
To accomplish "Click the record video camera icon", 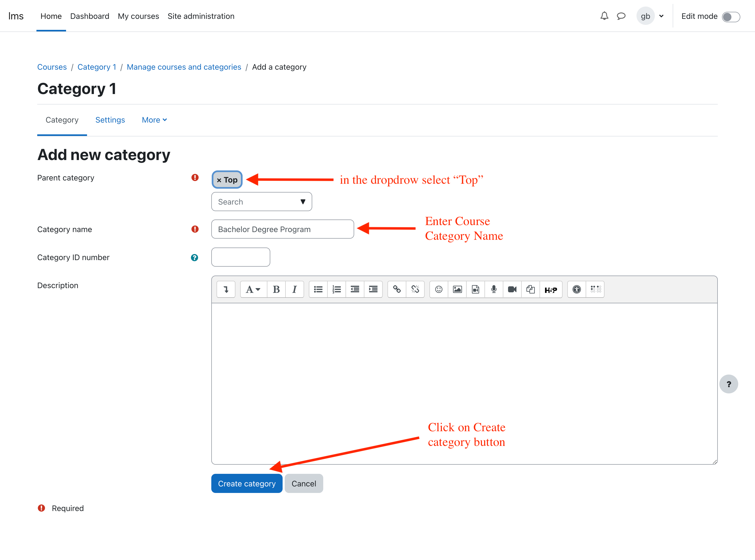I will tap(512, 289).
